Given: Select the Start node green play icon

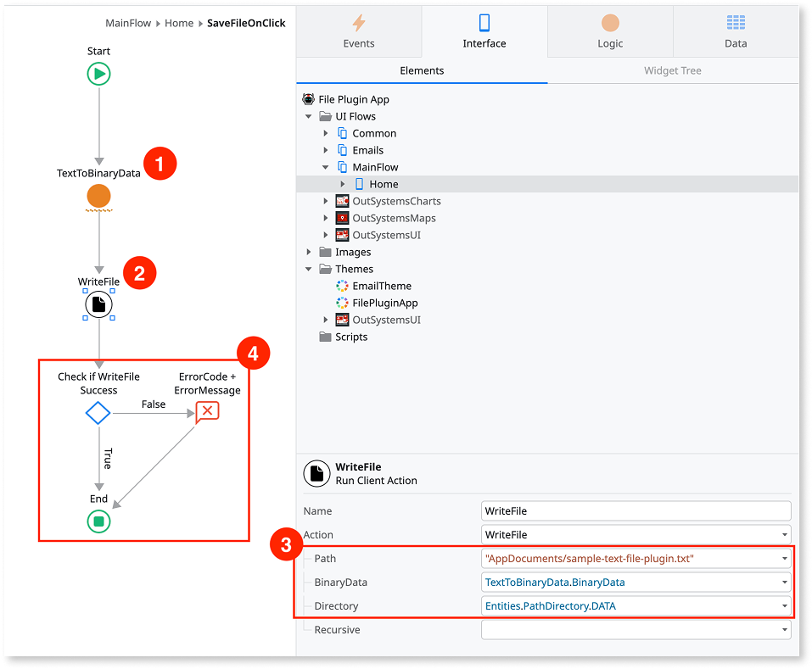Looking at the screenshot, I should (98, 74).
